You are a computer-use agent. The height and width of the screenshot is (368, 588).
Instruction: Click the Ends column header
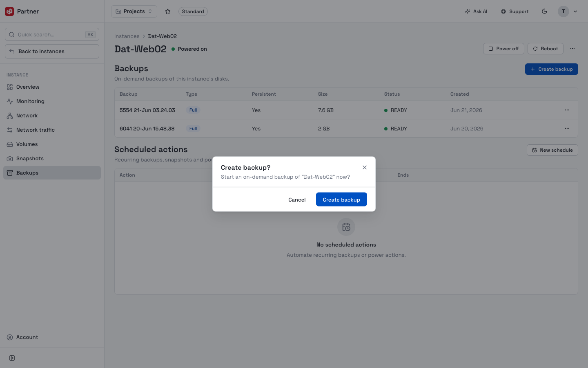pyautogui.click(x=403, y=175)
